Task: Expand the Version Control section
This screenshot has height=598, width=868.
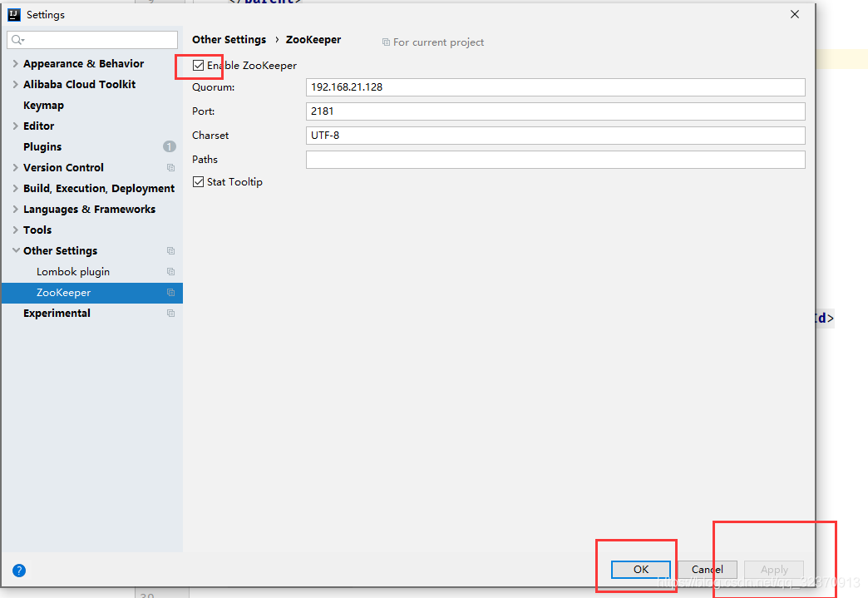Action: click(x=16, y=168)
